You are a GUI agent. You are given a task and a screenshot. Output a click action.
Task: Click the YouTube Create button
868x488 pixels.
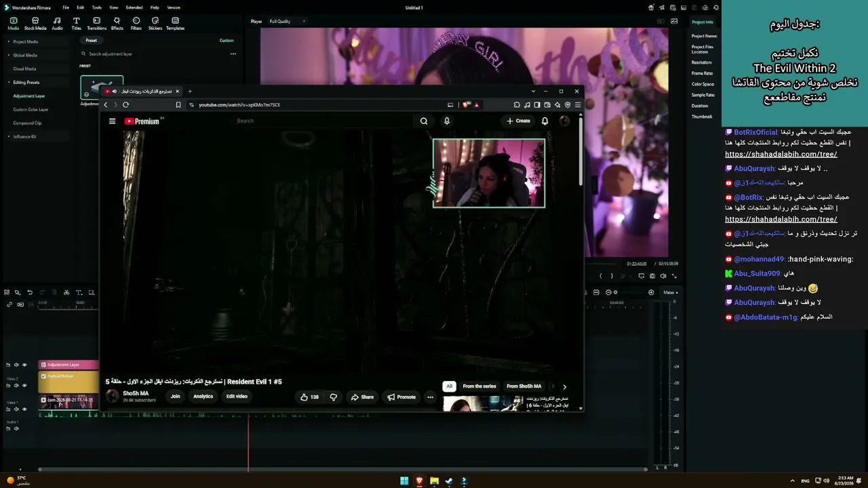[x=519, y=121]
